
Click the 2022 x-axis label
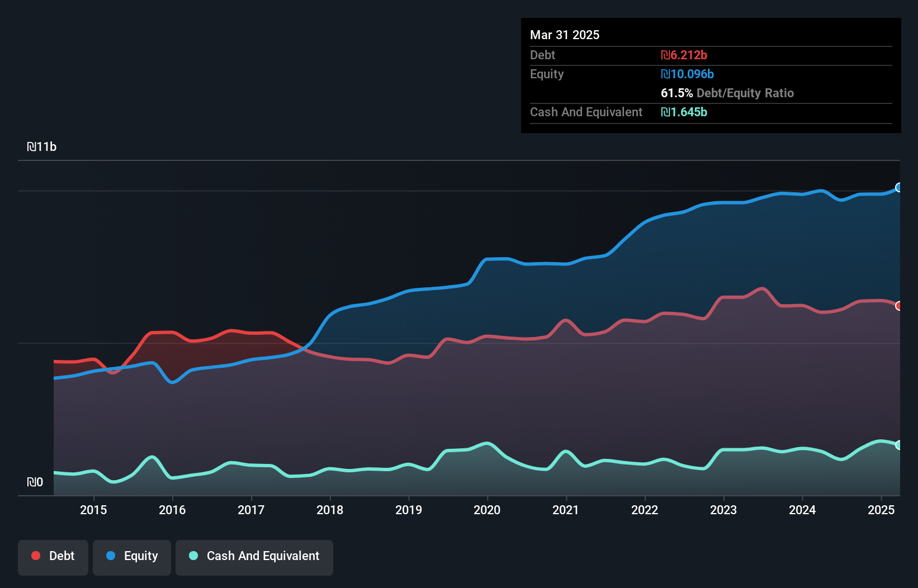(x=645, y=510)
